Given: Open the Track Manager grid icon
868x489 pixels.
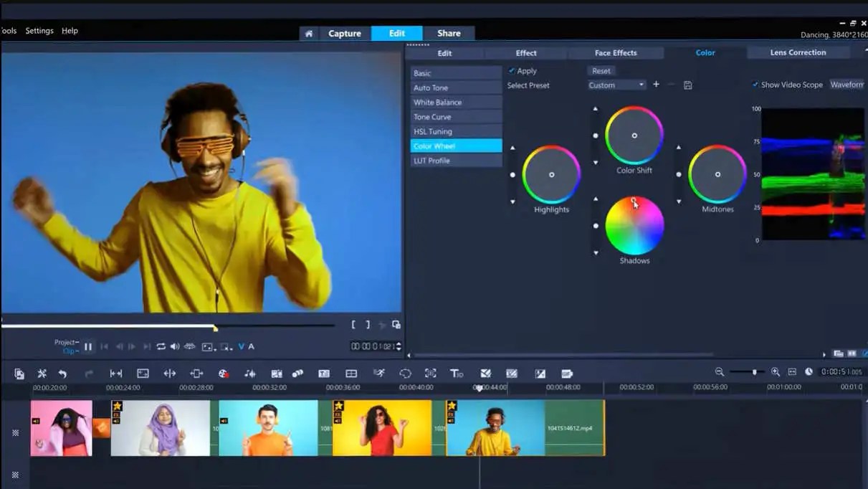Looking at the screenshot, I should click(x=351, y=373).
